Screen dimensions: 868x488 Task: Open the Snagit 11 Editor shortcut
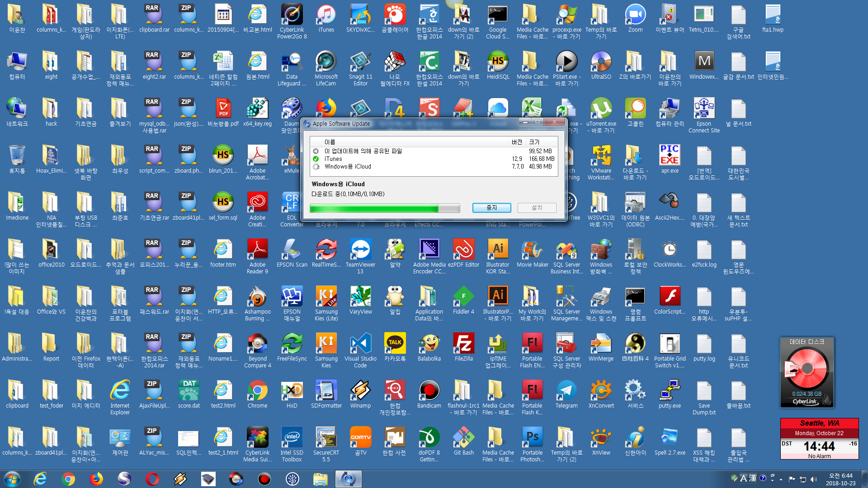[360, 68]
